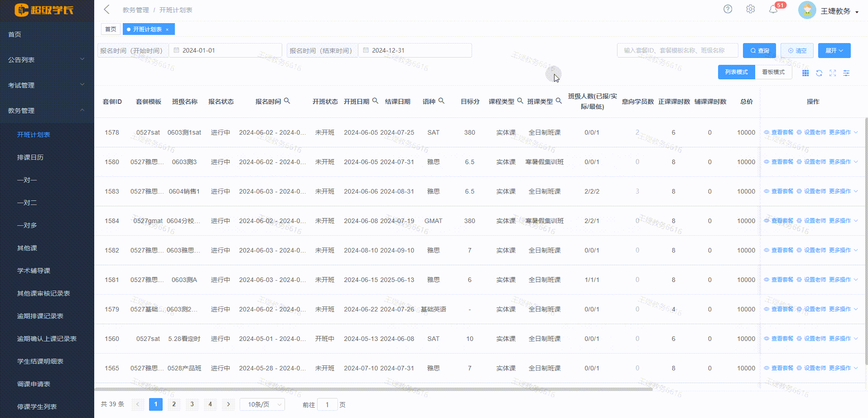Expand the 展开 search filters button
Image resolution: width=868 pixels, height=418 pixels.
point(834,50)
